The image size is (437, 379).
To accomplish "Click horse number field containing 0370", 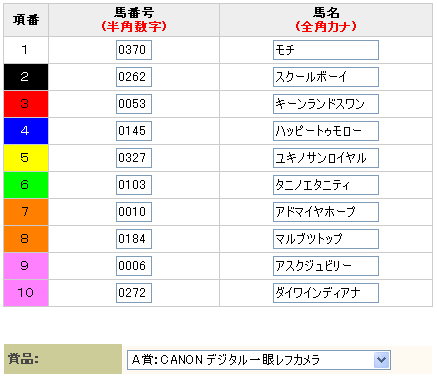I will [134, 50].
